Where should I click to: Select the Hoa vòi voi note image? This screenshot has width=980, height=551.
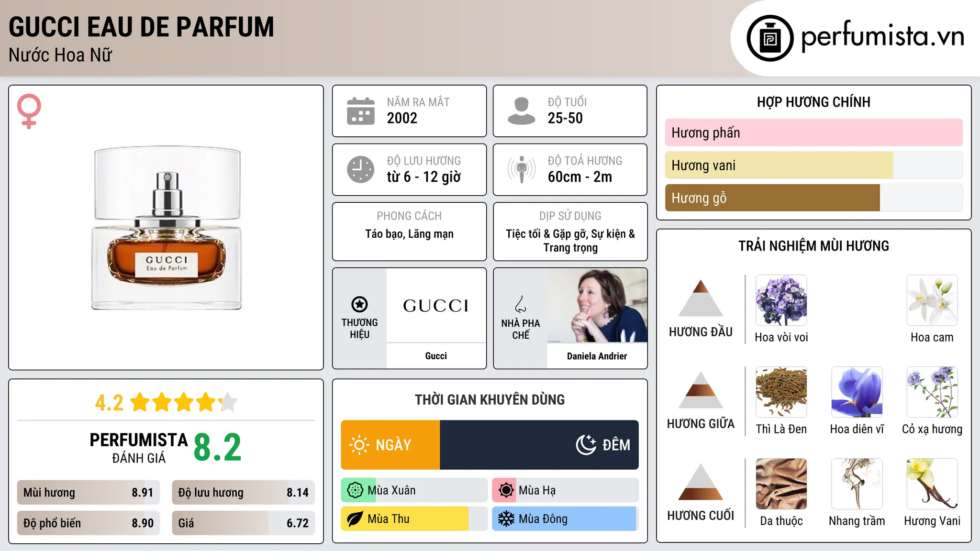[781, 300]
